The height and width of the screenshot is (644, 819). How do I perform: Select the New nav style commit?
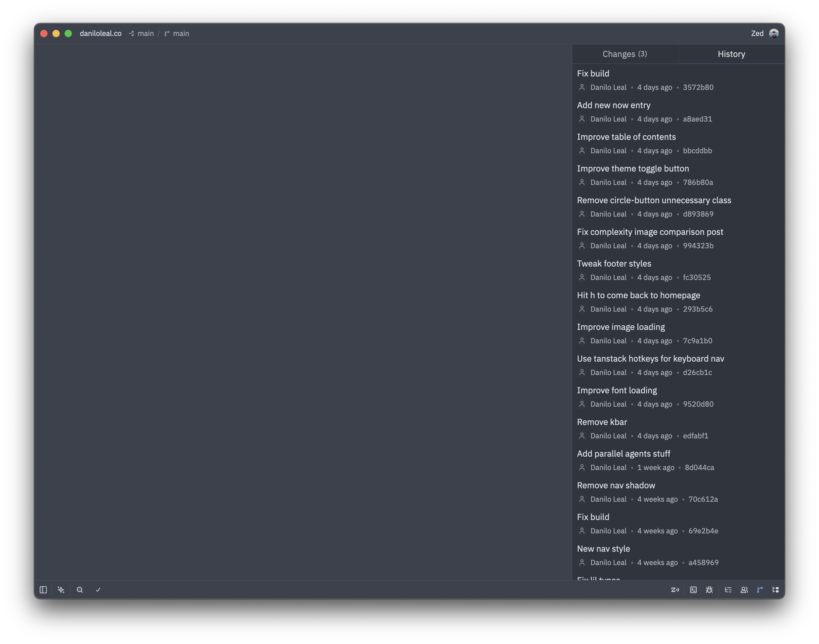pyautogui.click(x=678, y=555)
